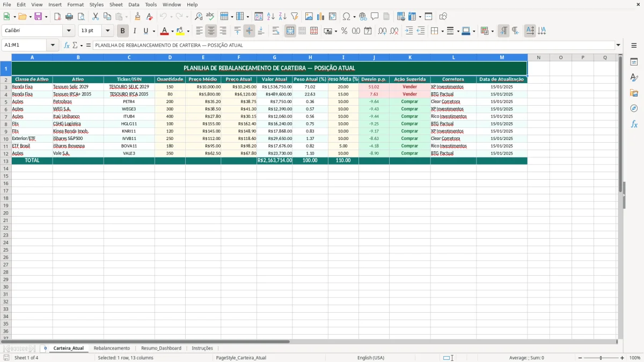The image size is (644, 362).
Task: Activate Clone Formatting paintbrush
Action: [137, 17]
